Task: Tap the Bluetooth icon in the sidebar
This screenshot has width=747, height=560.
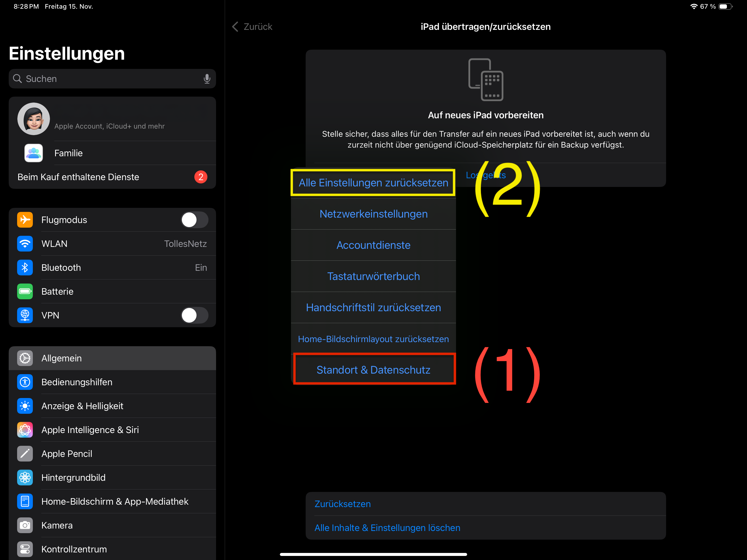Action: (x=25, y=268)
